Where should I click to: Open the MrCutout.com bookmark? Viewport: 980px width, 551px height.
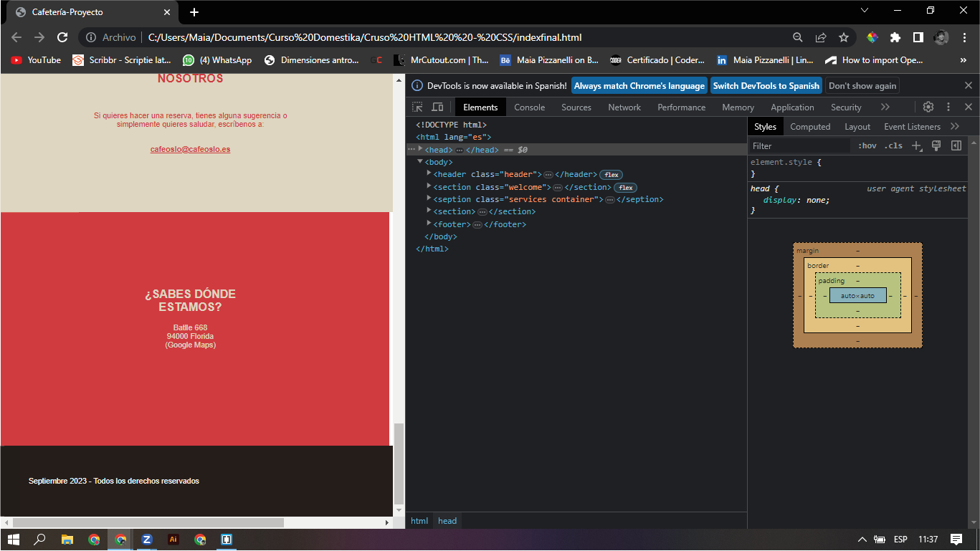(x=441, y=60)
